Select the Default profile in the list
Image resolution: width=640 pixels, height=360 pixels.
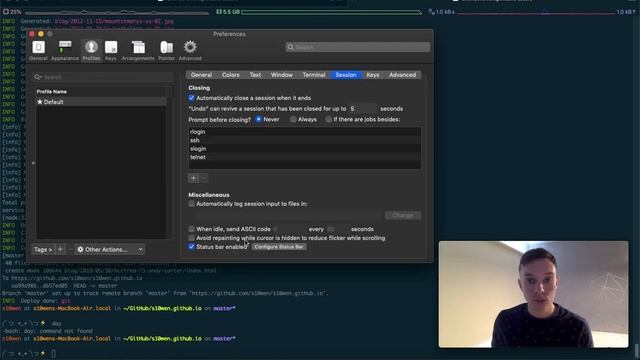point(101,102)
